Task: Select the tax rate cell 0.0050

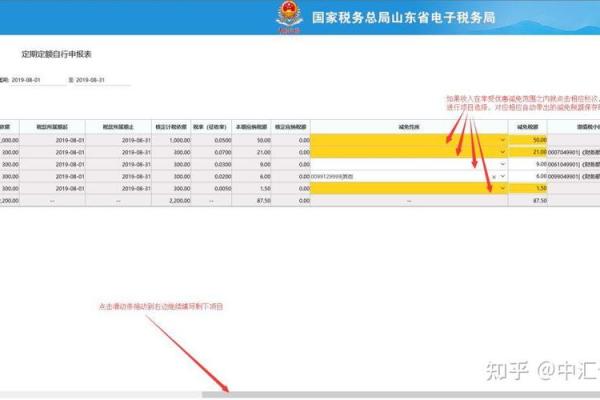Action: click(211, 188)
